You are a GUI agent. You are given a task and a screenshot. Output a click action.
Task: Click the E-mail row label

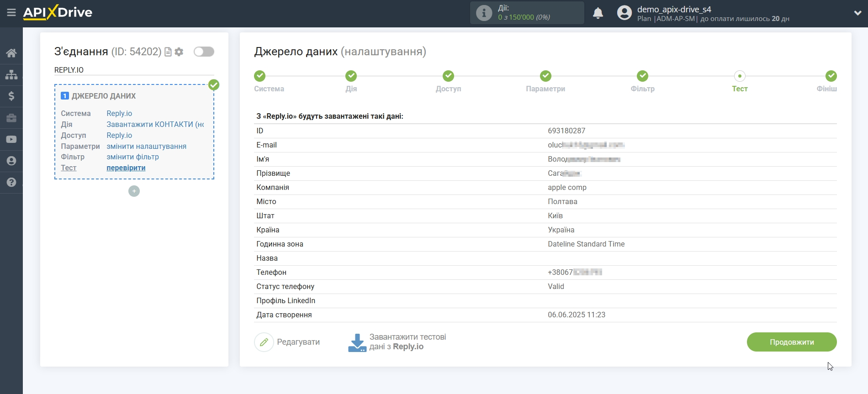click(266, 145)
